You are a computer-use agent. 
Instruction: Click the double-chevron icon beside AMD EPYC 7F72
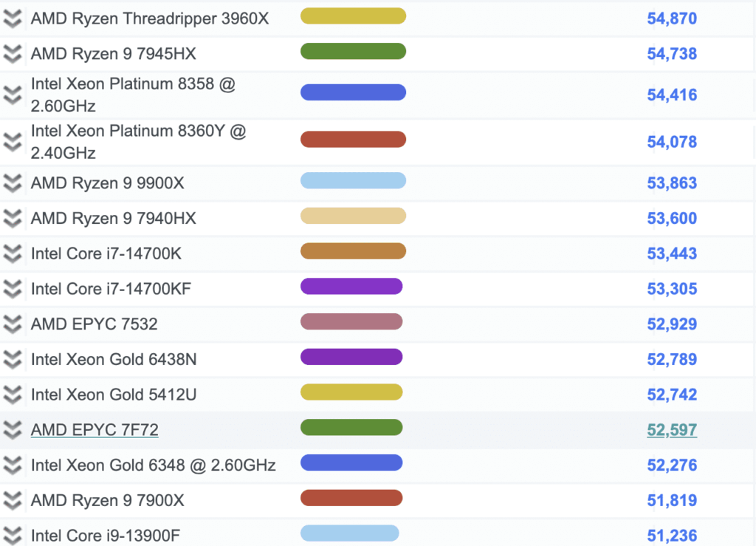pyautogui.click(x=13, y=429)
